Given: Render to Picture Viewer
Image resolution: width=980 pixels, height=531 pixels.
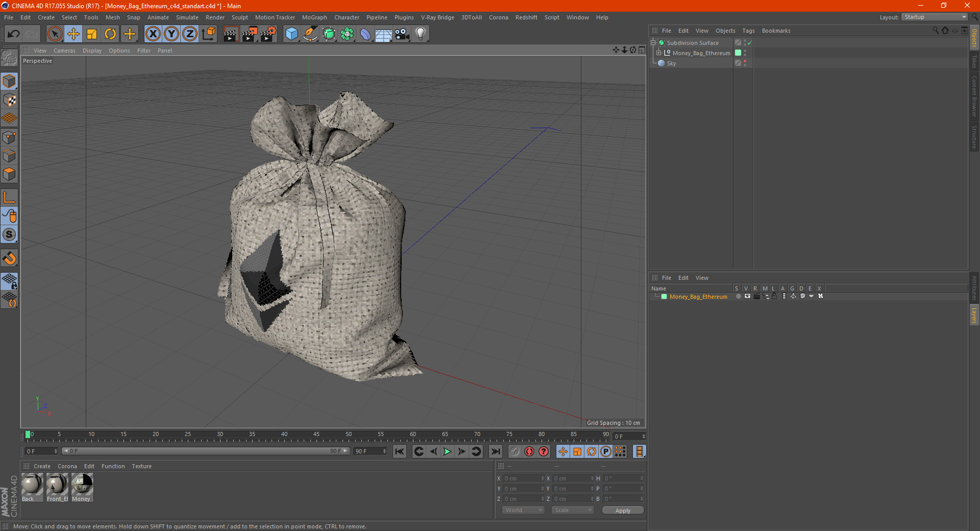Looking at the screenshot, I should coord(250,34).
